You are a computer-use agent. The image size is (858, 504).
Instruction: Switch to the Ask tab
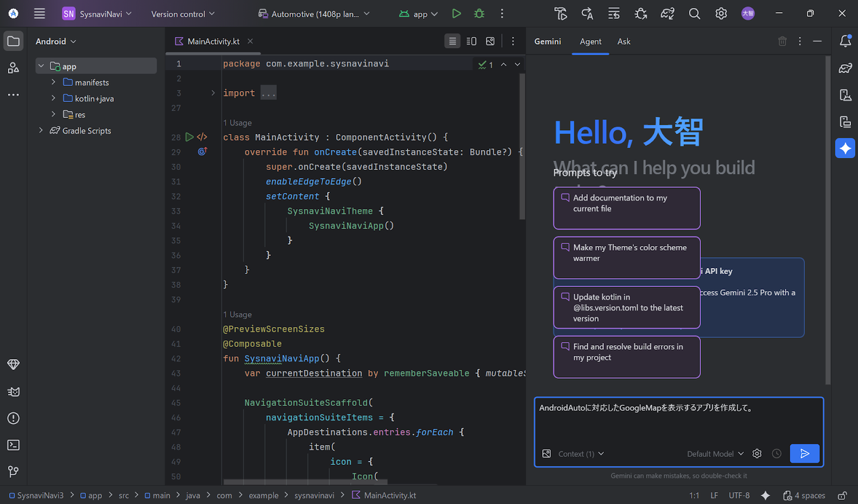tap(624, 41)
